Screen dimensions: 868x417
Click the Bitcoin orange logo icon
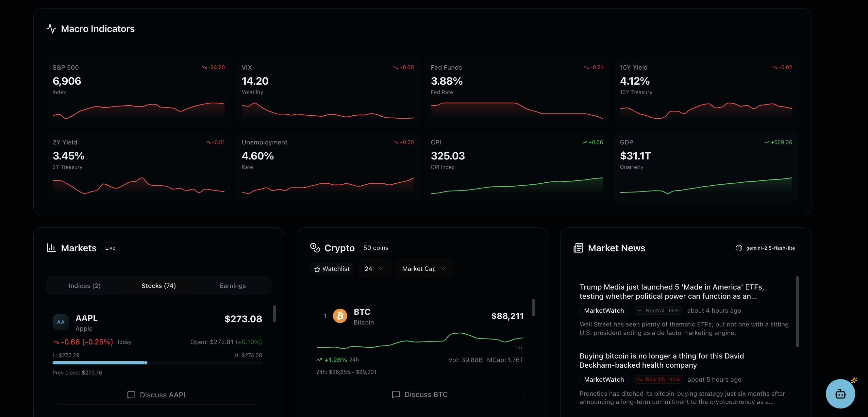(x=340, y=316)
